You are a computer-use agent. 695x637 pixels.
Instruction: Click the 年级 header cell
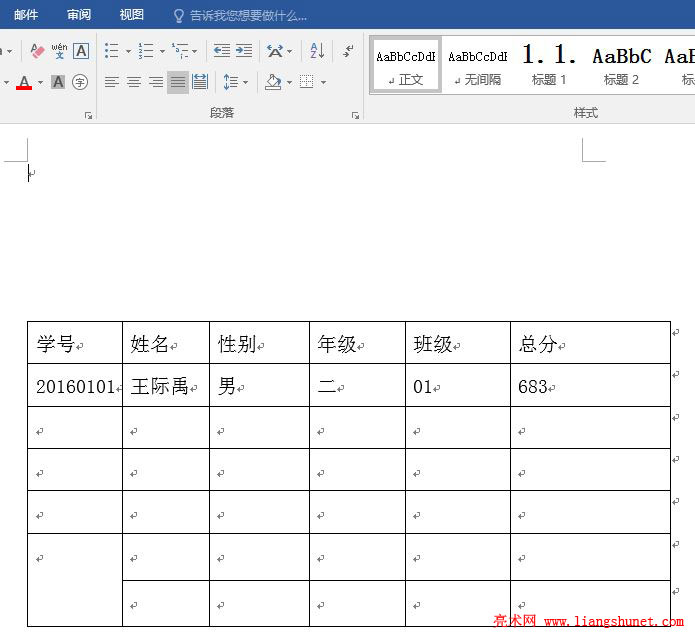tap(357, 343)
